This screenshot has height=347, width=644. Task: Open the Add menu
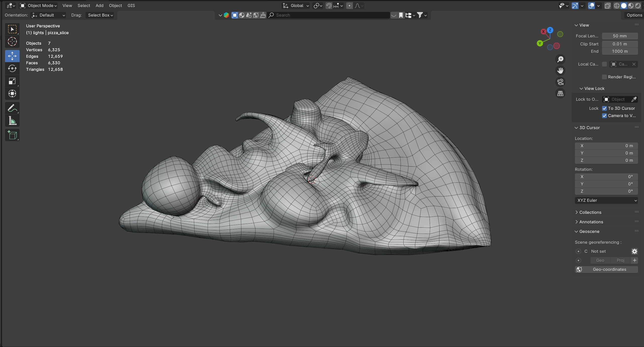(x=99, y=6)
